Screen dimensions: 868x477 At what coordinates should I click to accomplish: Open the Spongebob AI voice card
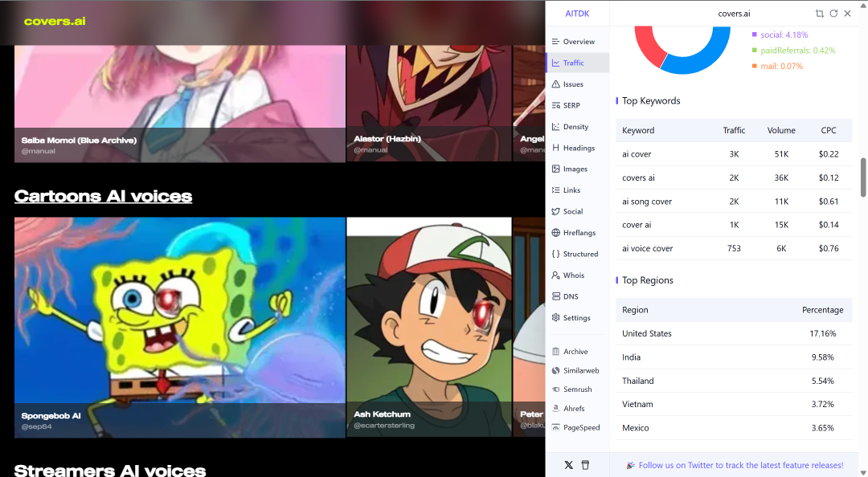(x=180, y=327)
